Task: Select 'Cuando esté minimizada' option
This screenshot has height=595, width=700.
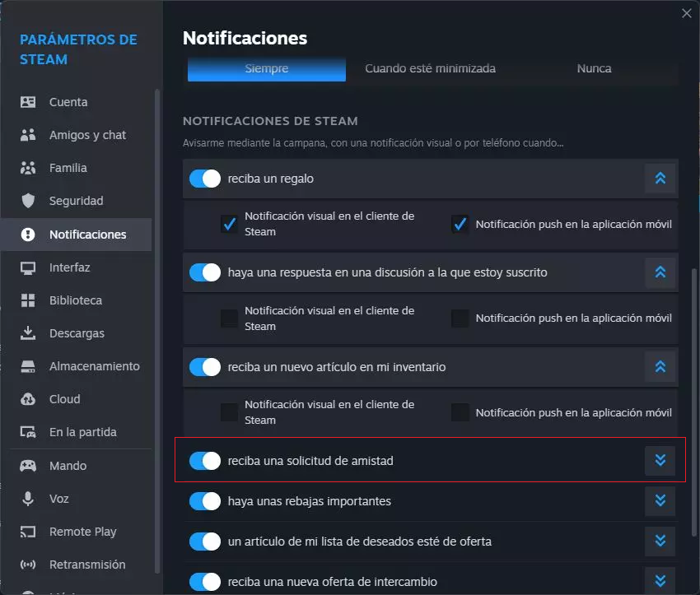Action: pos(431,68)
